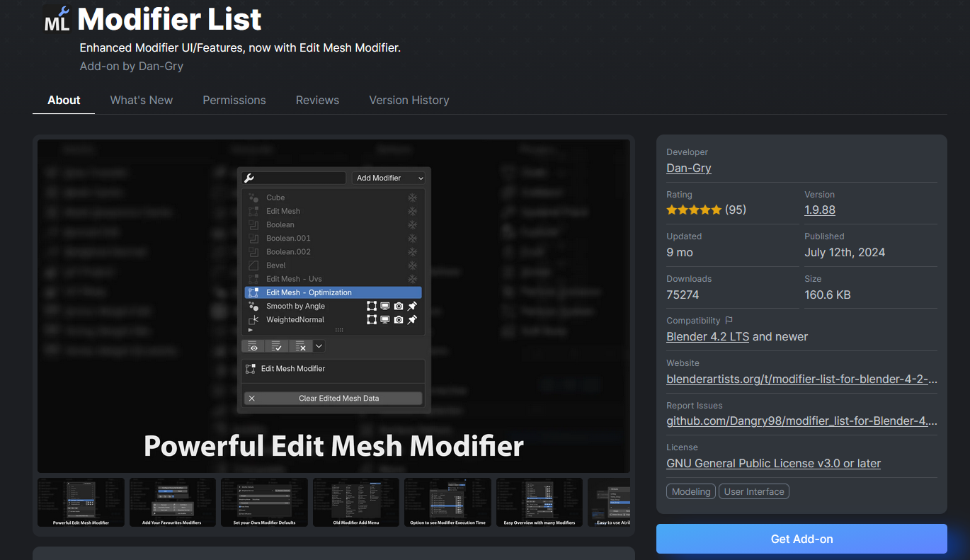This screenshot has width=970, height=560.
Task: Click the Modifier List ML wrench logo
Action: click(x=57, y=19)
